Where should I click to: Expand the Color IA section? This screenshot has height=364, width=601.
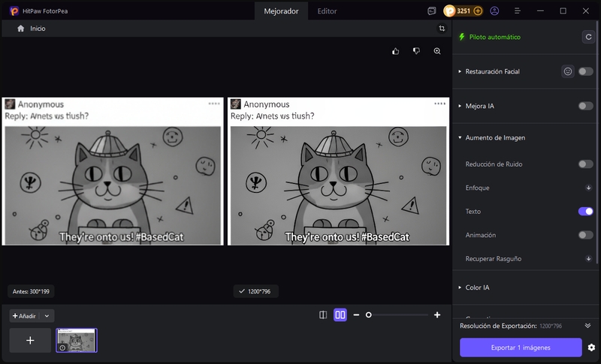[460, 287]
